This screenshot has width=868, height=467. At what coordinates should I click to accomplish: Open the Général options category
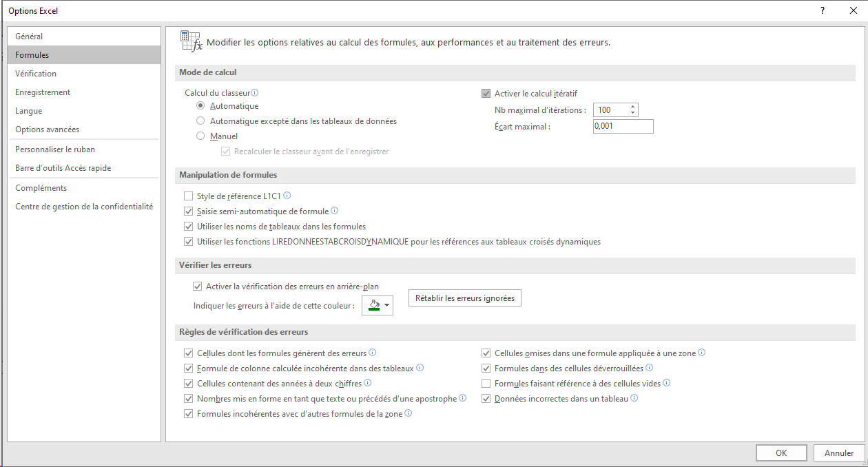click(84, 37)
